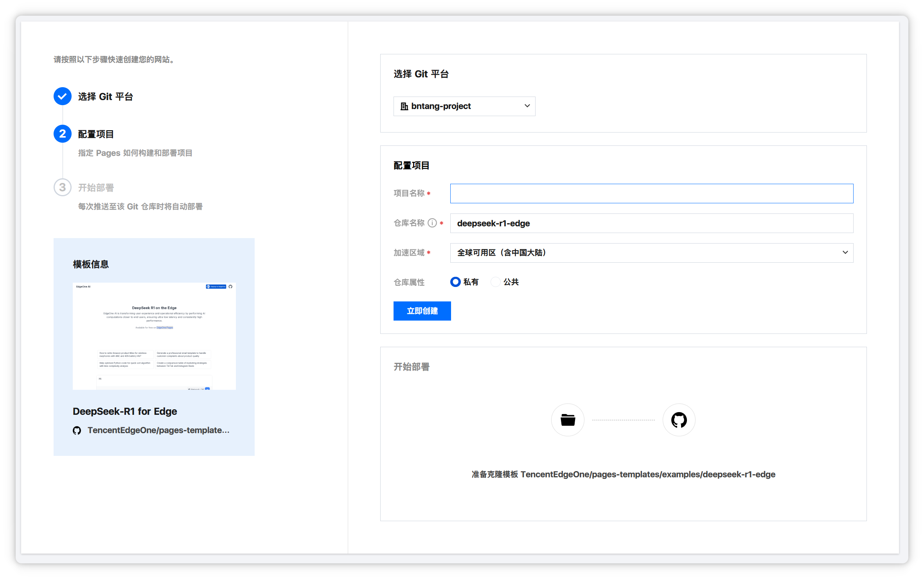Click the step 3 number circle
The height and width of the screenshot is (579, 924).
(x=63, y=187)
